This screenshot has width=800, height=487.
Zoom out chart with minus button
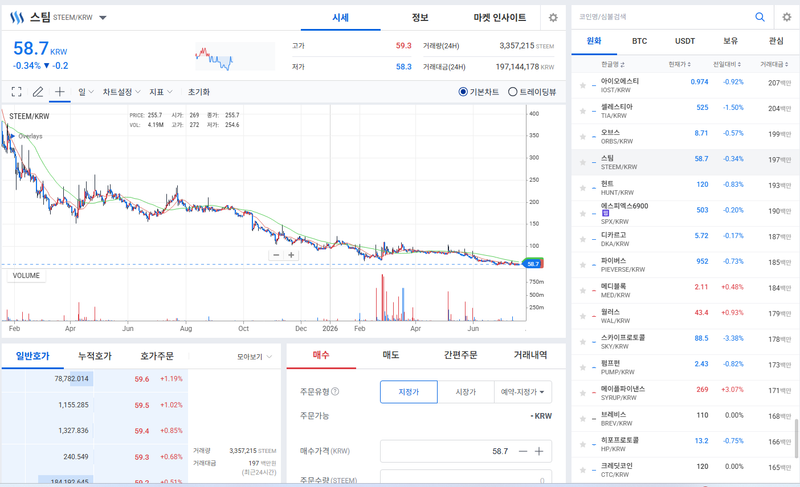[x=277, y=255]
